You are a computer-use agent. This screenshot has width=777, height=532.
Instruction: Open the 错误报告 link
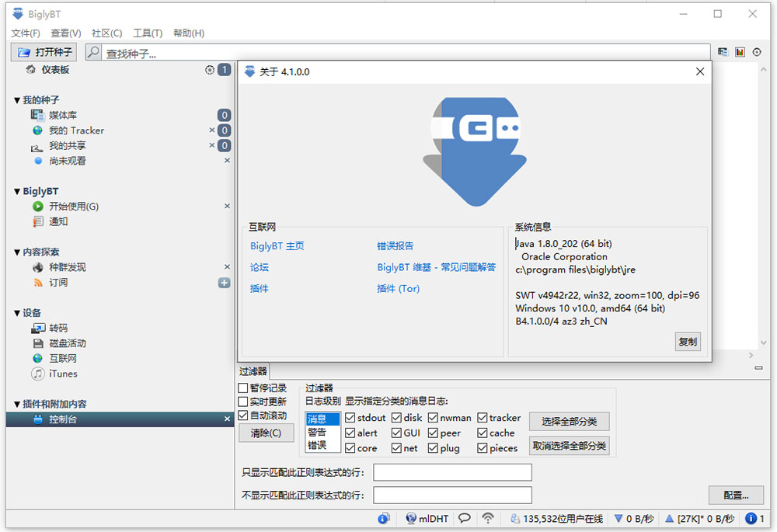point(395,245)
